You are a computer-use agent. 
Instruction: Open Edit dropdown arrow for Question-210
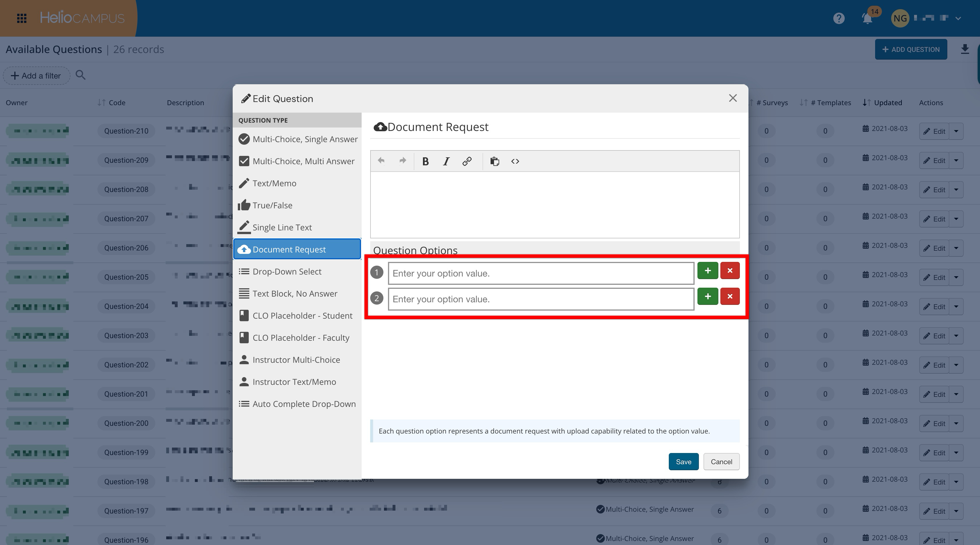[x=956, y=131]
